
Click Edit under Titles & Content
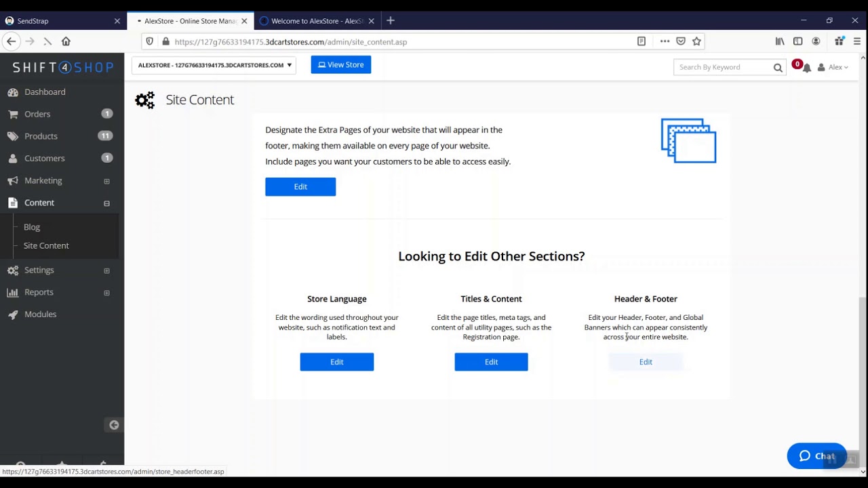coord(491,362)
